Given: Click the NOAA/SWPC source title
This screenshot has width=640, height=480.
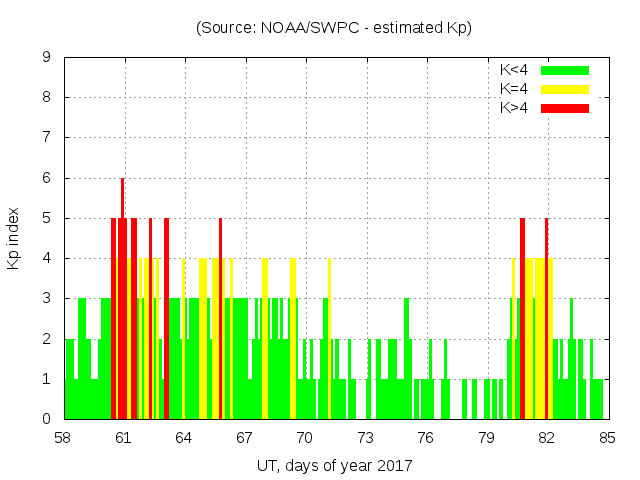Looking at the screenshot, I should (334, 28).
